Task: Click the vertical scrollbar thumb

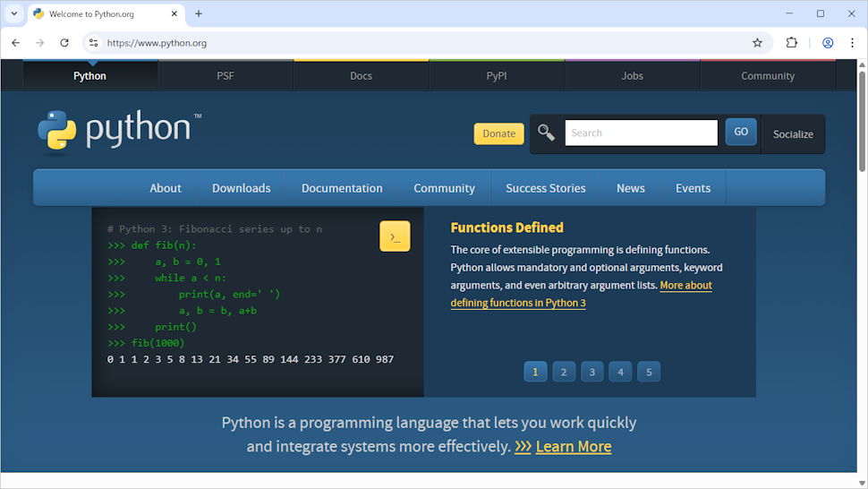Action: [x=862, y=121]
